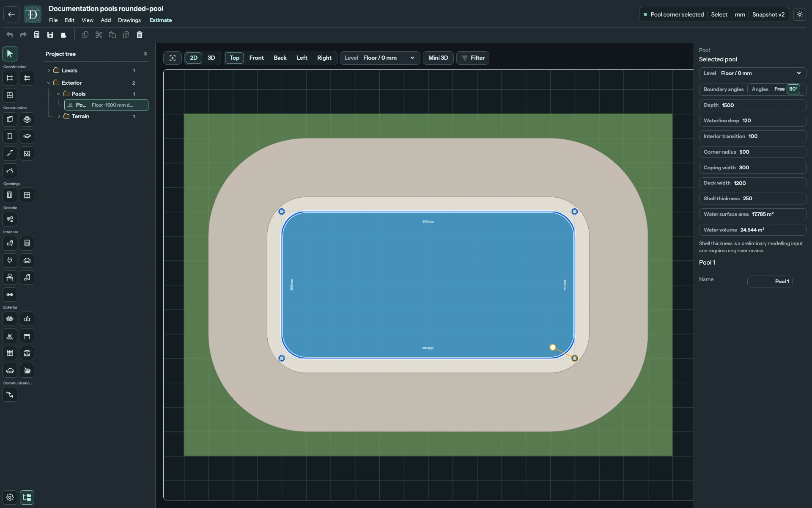Click the calculator toolbar icon
This screenshot has height=508, width=812.
click(37, 35)
